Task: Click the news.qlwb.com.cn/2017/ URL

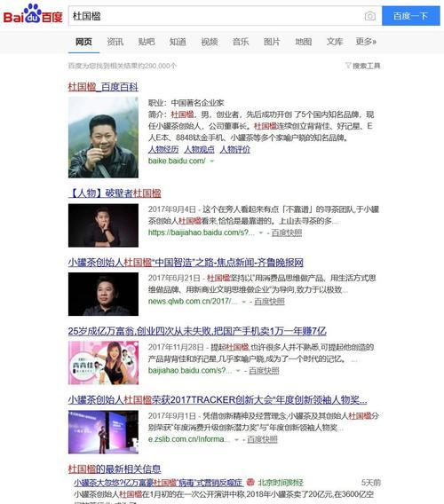Action: click(x=193, y=301)
